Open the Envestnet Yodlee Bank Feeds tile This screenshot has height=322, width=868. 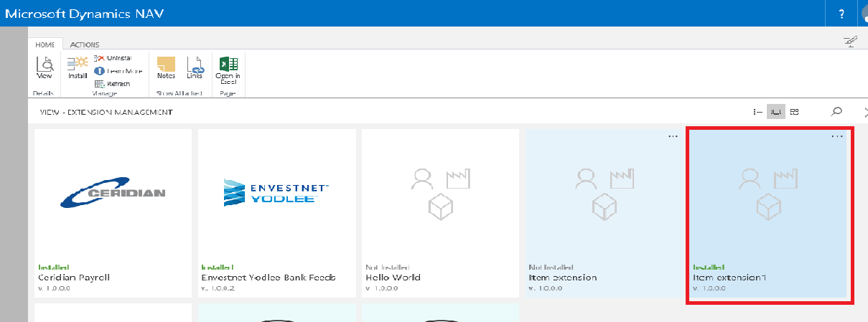tap(276, 213)
